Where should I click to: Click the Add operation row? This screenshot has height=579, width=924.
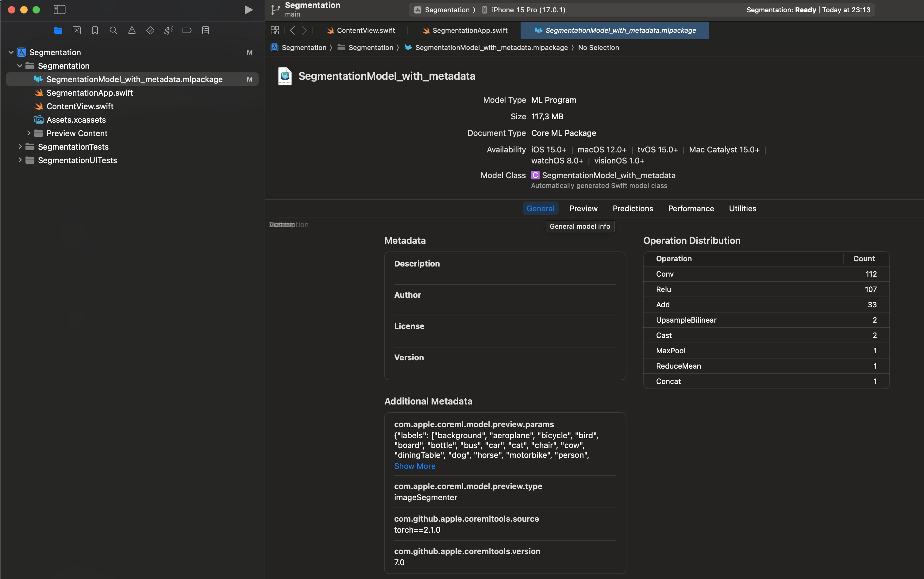766,305
